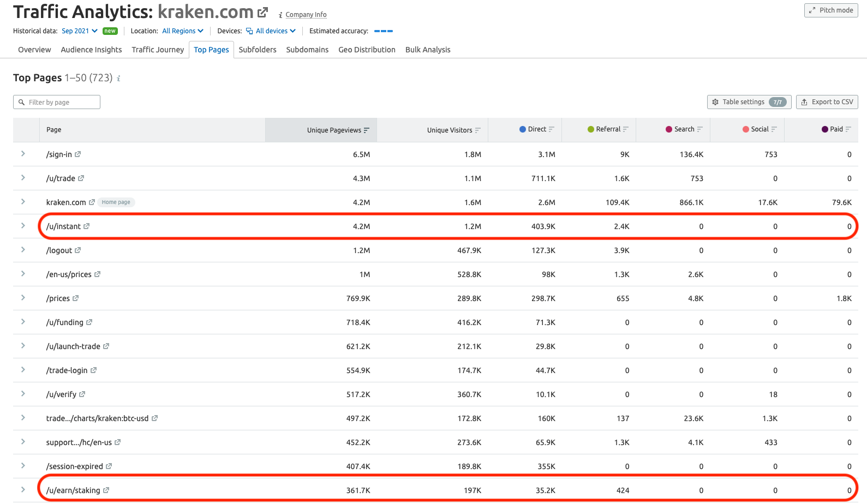Switch to the Subdomains tab
Viewport: 867px width, 504px height.
pyautogui.click(x=307, y=50)
